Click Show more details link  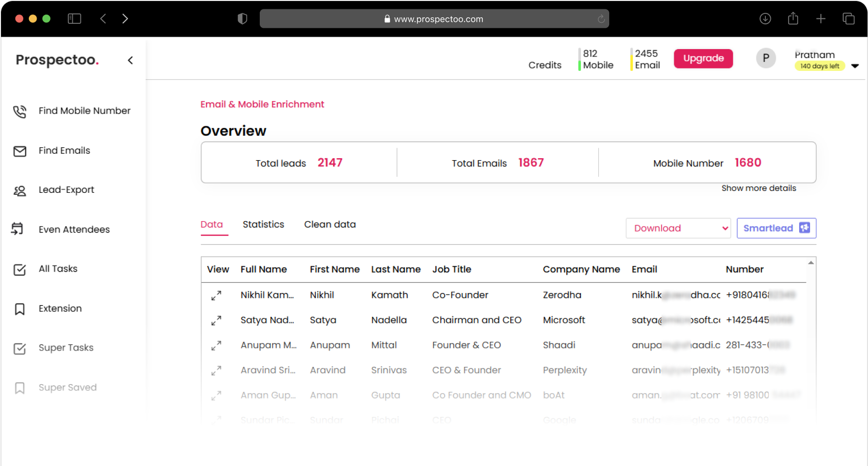[758, 188]
